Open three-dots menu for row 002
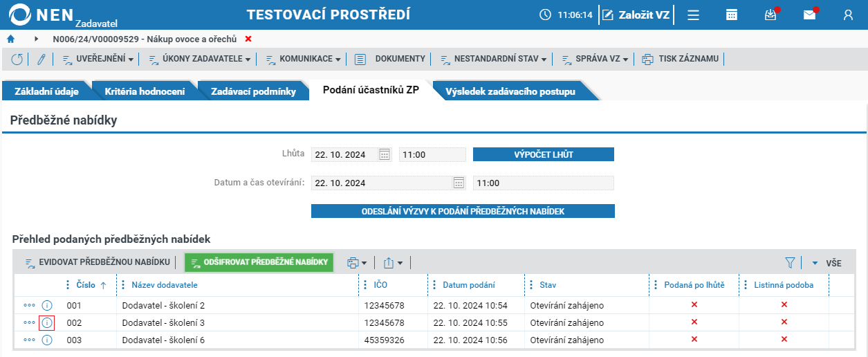Viewport: 868px width, 357px height. click(29, 322)
